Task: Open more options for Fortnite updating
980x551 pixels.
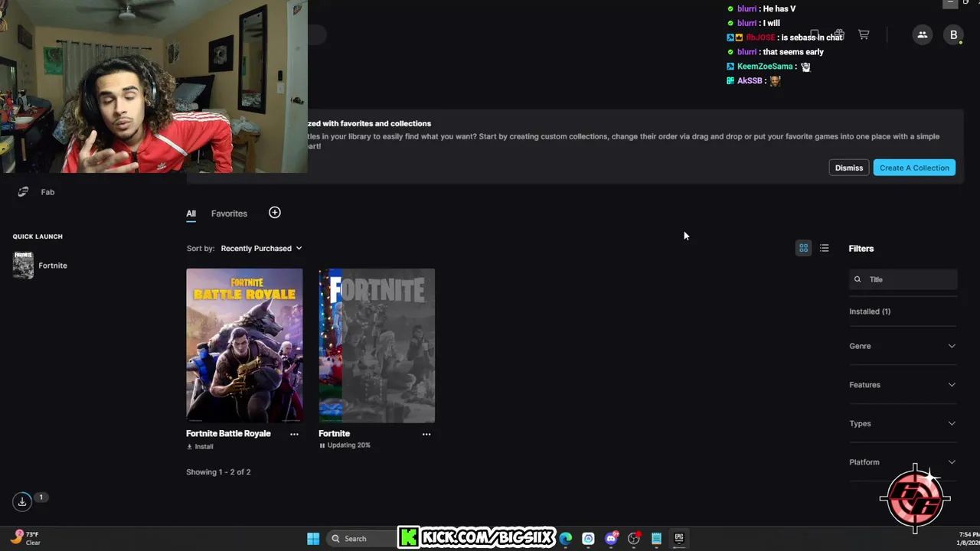Action: [x=426, y=434]
